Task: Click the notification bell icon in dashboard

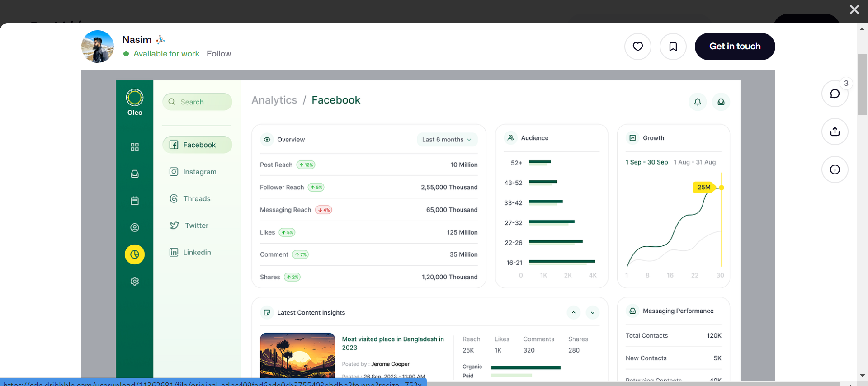Action: tap(698, 102)
